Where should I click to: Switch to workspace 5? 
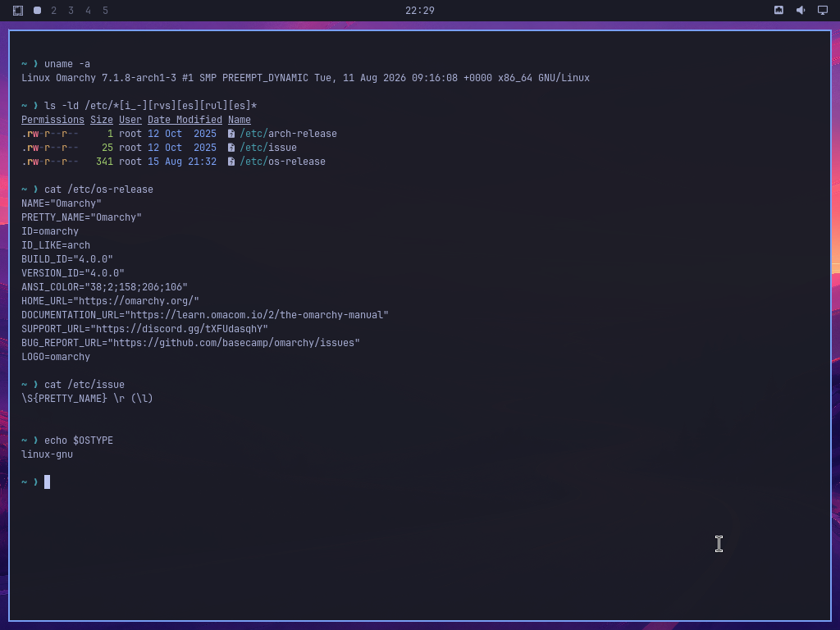105,10
